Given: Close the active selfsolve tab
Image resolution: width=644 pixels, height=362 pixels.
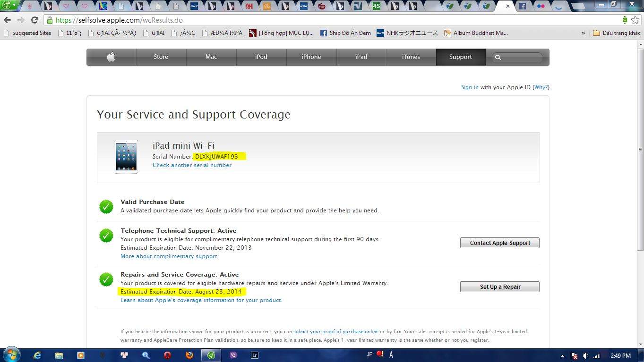Looking at the screenshot, I should pyautogui.click(x=508, y=6).
